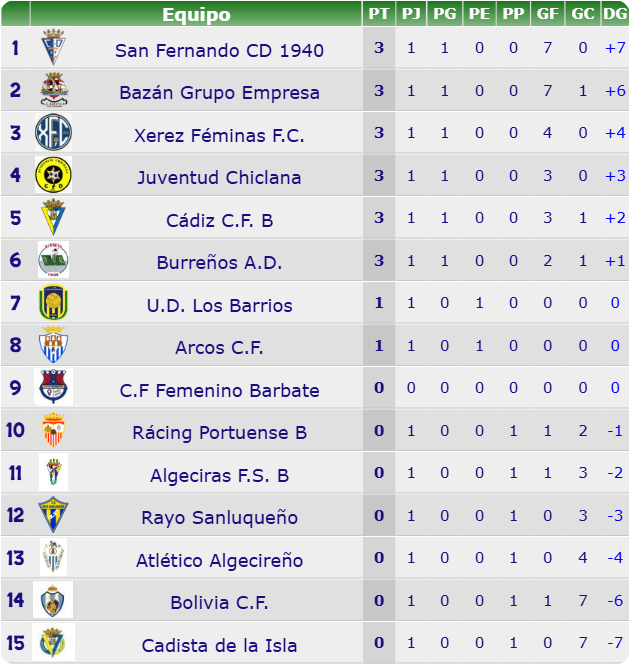Screen dimensions: 630x664
Task: Click the Equipo column header
Action: [196, 14]
